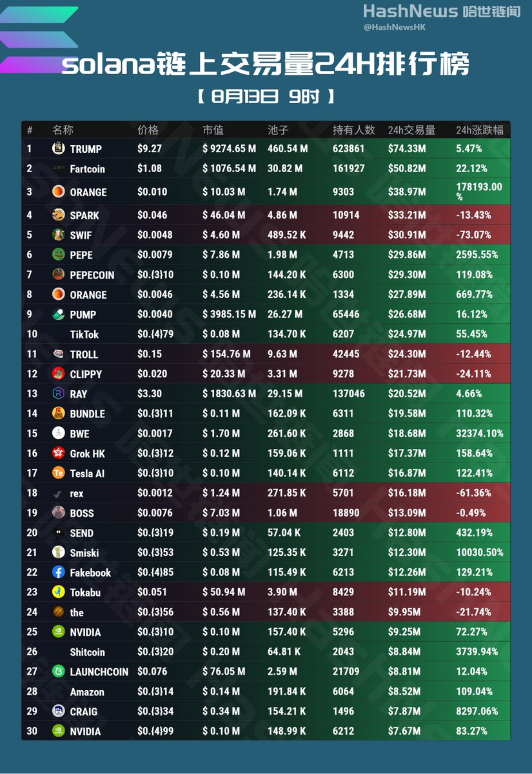532x774 pixels.
Task: Click BWE's 32374.10% change value
Action: point(479,433)
